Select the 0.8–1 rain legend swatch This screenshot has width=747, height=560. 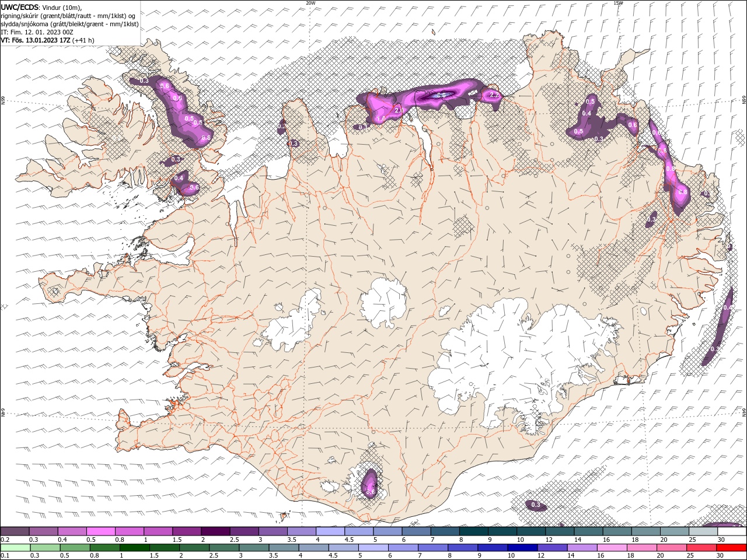[105, 548]
